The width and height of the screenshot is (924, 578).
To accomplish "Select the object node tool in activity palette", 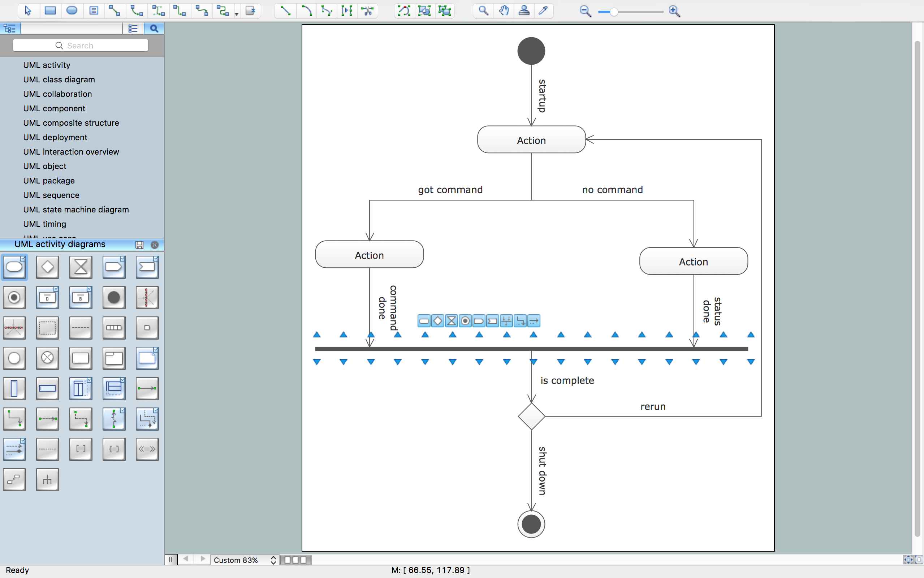I will [x=80, y=358].
